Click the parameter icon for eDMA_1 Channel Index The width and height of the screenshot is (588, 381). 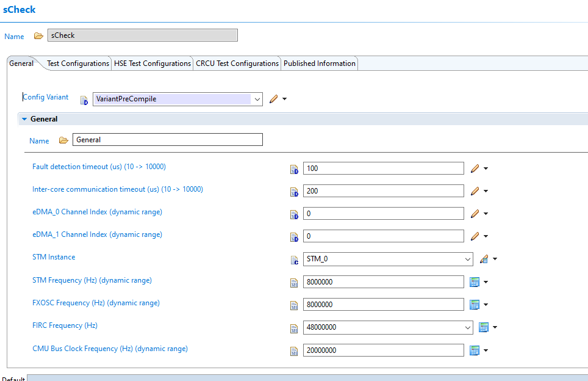click(295, 238)
